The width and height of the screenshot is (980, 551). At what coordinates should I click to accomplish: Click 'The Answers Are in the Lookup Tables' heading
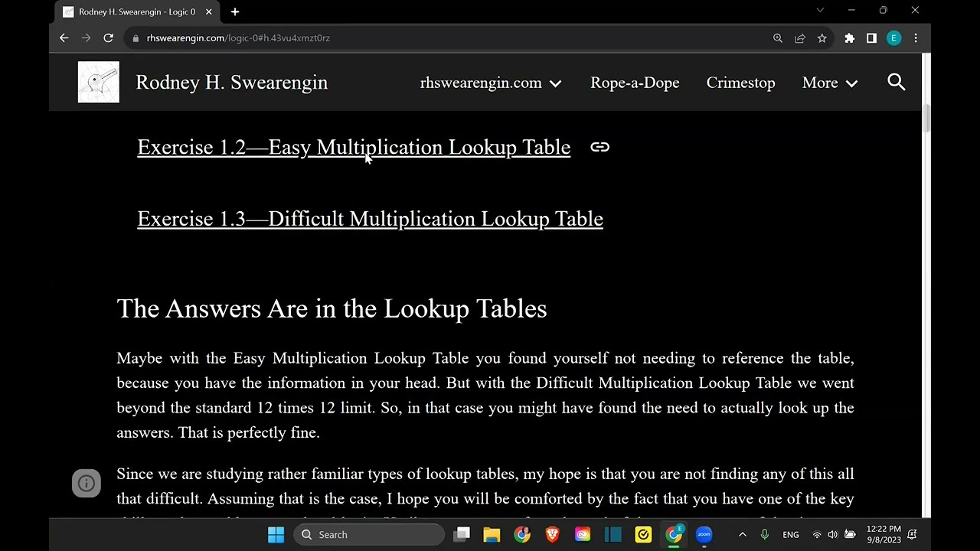click(x=332, y=308)
